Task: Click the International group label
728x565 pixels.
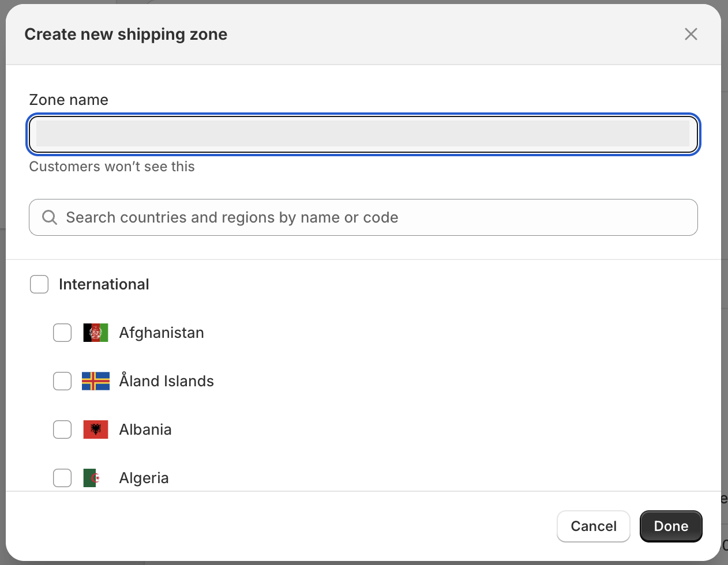Action: point(104,284)
